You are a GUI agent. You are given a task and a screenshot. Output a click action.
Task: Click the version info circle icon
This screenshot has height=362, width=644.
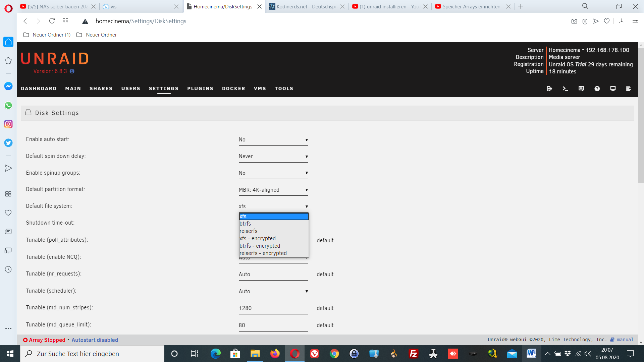72,71
